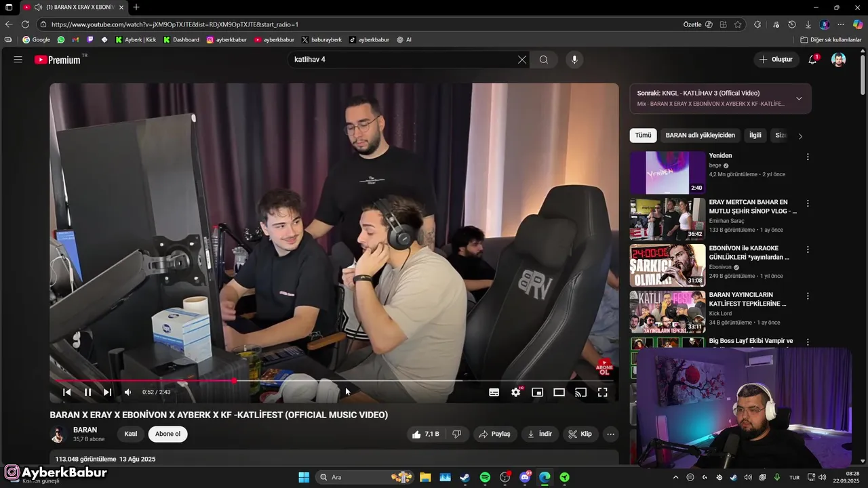868x488 pixels.
Task: Click the Oluştur create button
Action: point(776,60)
